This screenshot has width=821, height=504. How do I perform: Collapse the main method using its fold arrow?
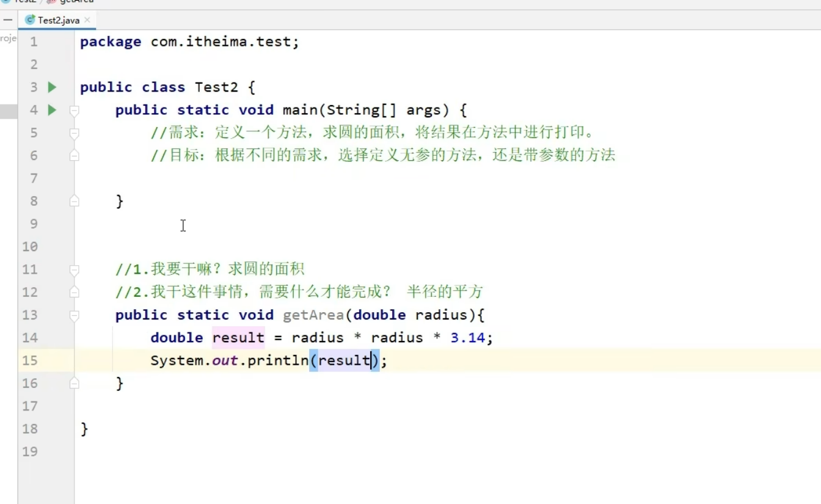(73, 110)
